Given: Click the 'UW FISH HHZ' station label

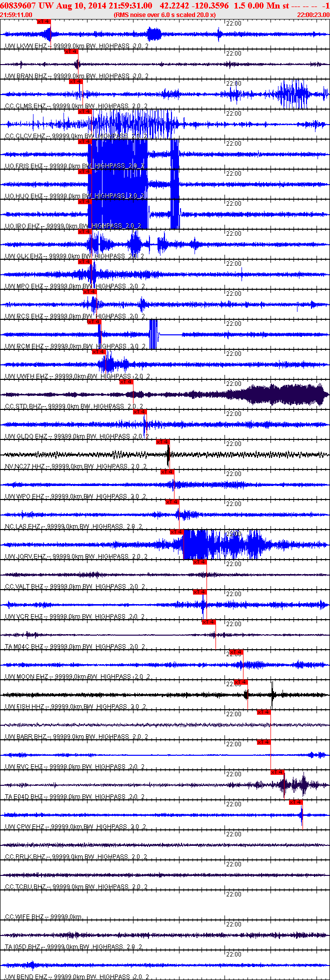Looking at the screenshot, I should [x=24, y=707].
